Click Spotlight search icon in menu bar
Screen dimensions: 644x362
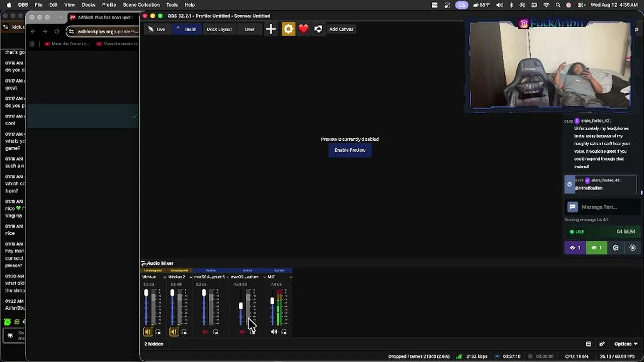click(x=557, y=5)
